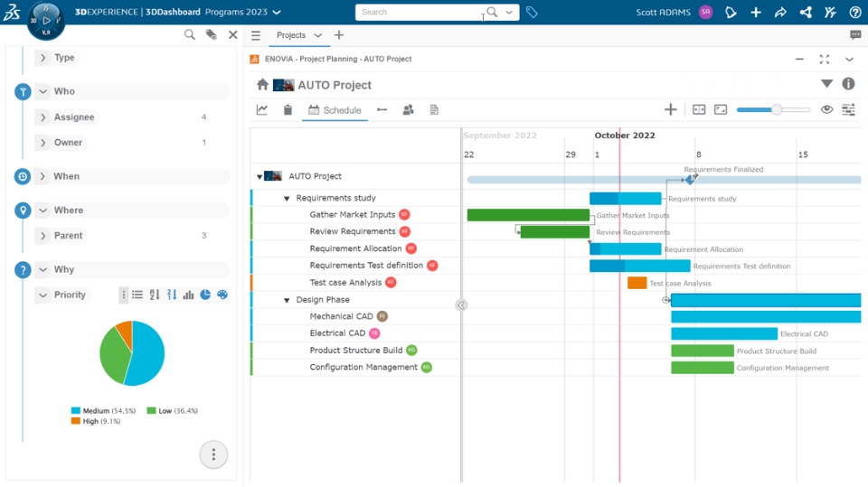Collapse the Requirements study task group
The image size is (868, 487).
pyautogui.click(x=287, y=198)
